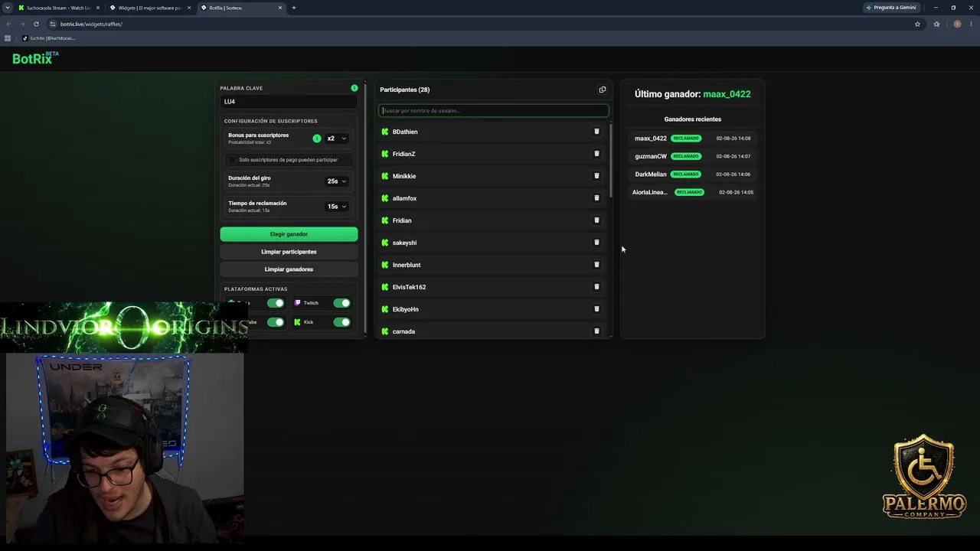Click Kick logo beside BDathien
This screenshot has width=980, height=551.
tap(385, 132)
